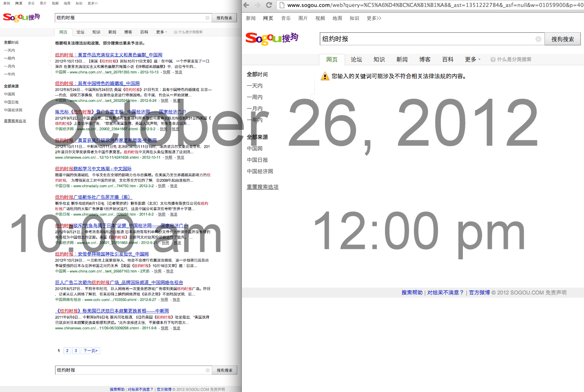
Task: Filter source 中国日报 in the right window sidebar
Action: coord(257,160)
